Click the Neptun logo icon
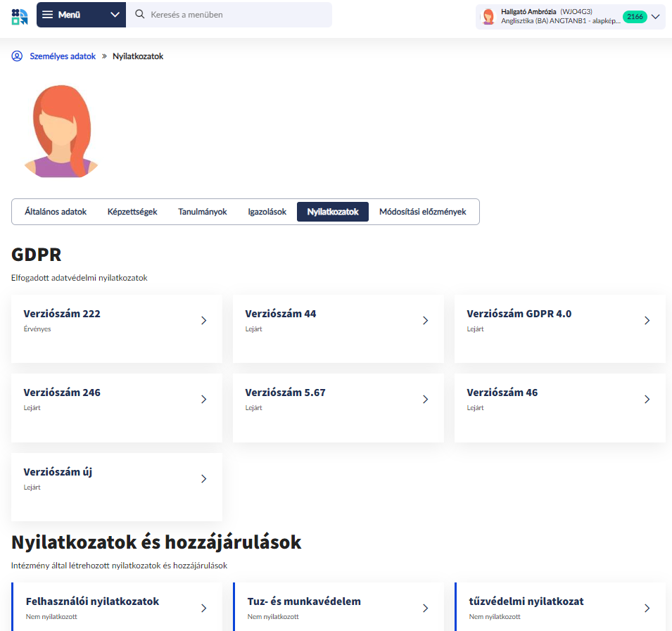 point(20,17)
